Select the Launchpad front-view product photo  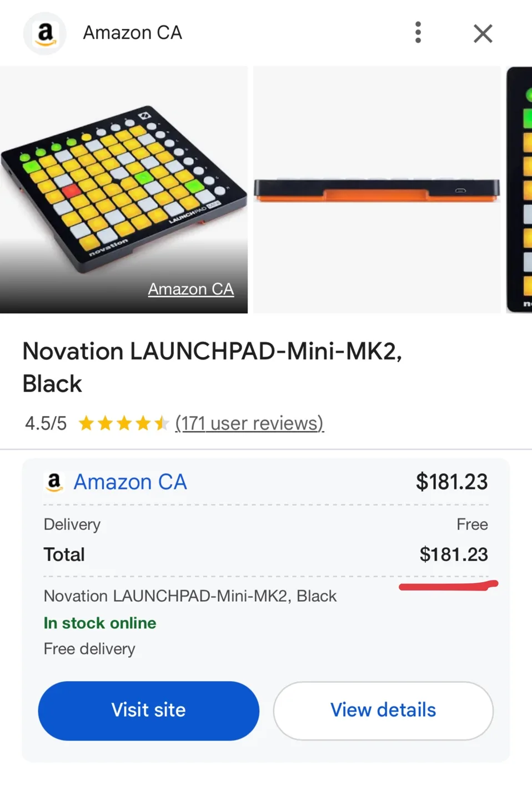click(123, 189)
